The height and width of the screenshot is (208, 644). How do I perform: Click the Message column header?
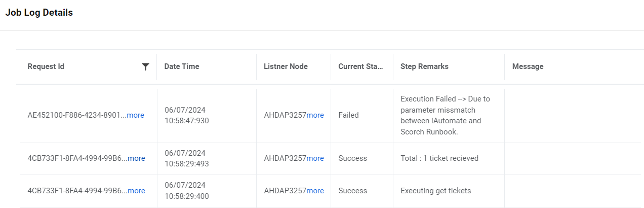[x=528, y=66]
